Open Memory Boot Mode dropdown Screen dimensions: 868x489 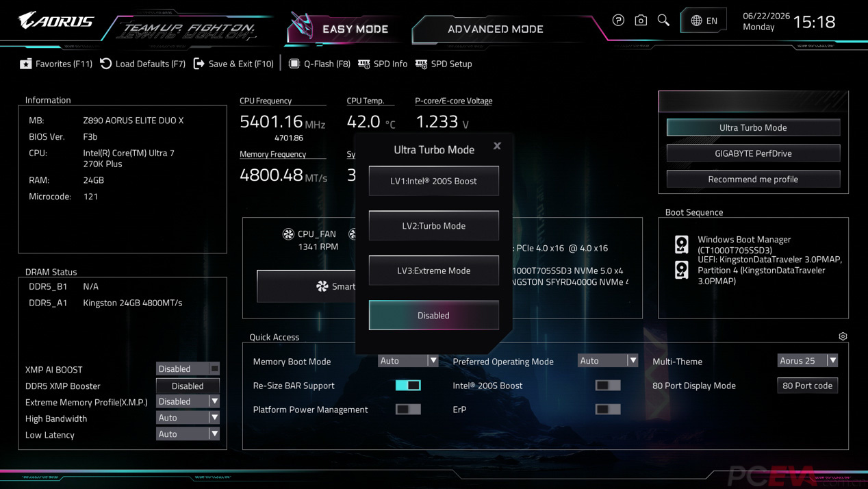[408, 360]
